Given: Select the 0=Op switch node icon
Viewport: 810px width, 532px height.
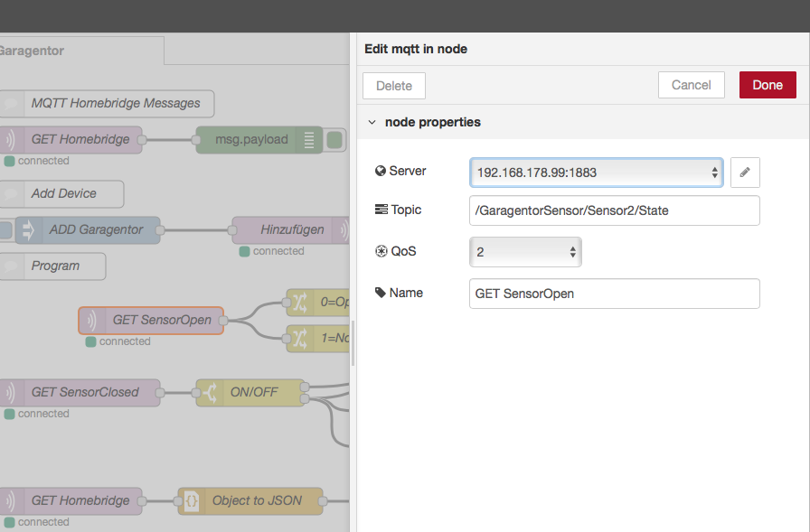Looking at the screenshot, I should (x=298, y=303).
